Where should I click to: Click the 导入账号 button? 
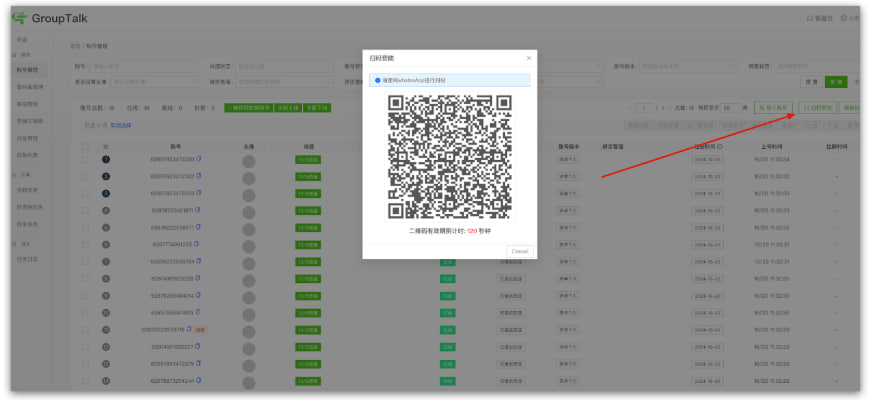[774, 108]
